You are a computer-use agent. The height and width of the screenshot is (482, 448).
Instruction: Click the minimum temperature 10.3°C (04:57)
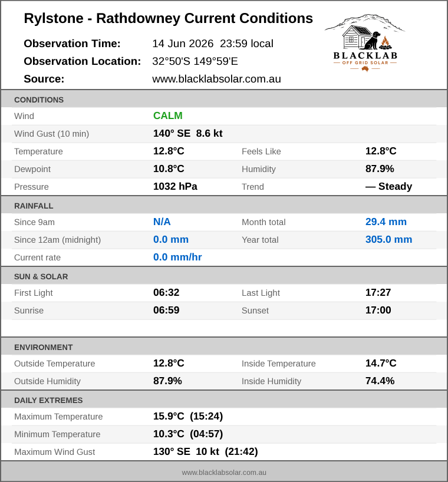[x=188, y=434]
